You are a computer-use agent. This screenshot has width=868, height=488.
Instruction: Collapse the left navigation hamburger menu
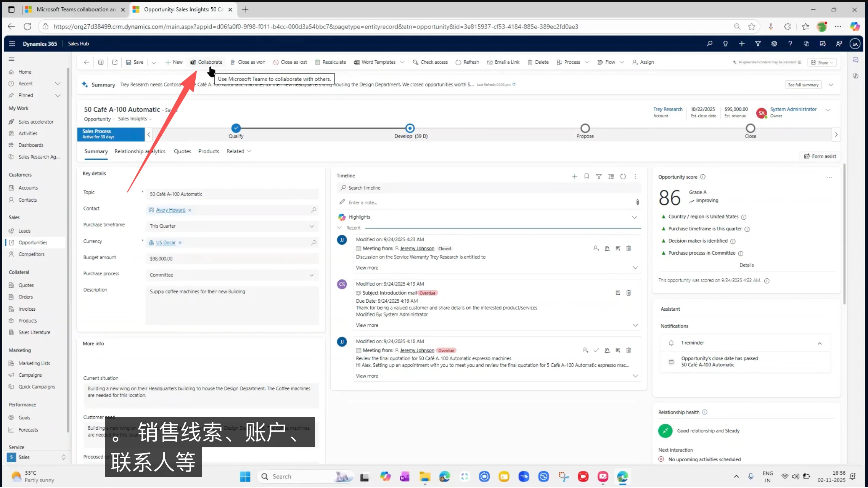tap(11, 59)
